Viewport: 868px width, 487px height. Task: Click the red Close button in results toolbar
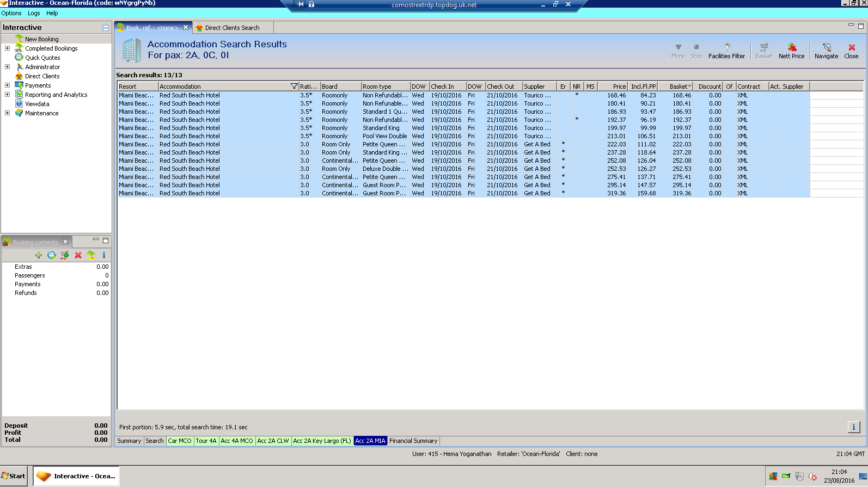851,51
